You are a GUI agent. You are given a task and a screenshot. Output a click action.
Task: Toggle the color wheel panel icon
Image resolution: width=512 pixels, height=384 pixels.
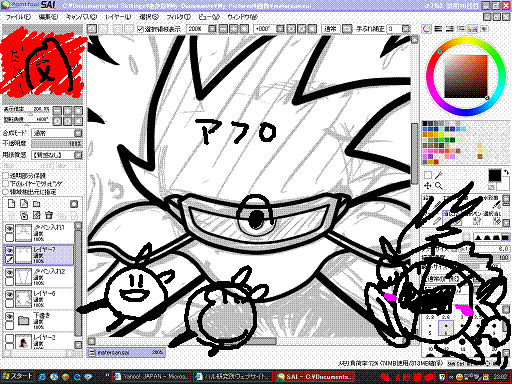pos(427,29)
